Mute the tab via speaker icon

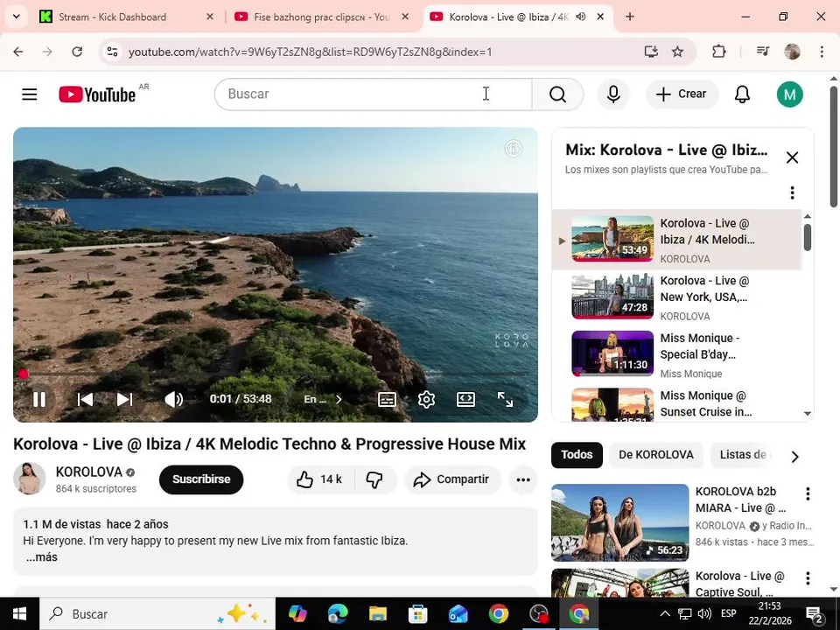[x=581, y=17]
